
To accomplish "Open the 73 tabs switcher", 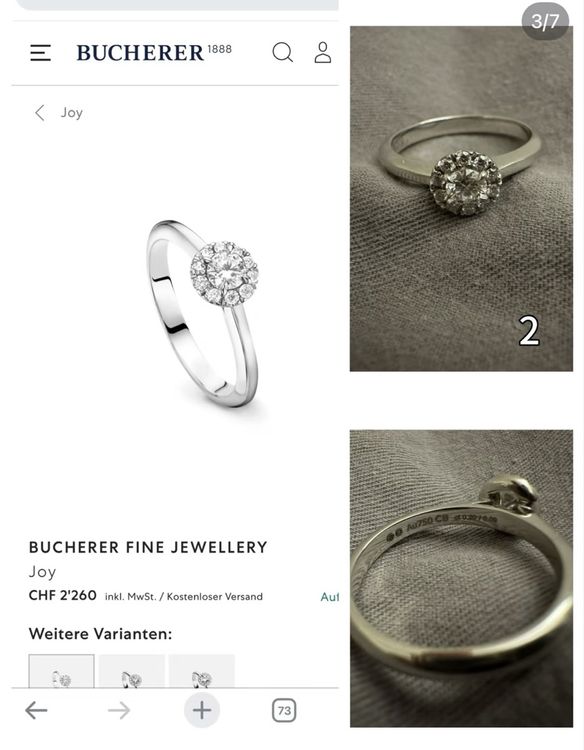I will pos(284,710).
